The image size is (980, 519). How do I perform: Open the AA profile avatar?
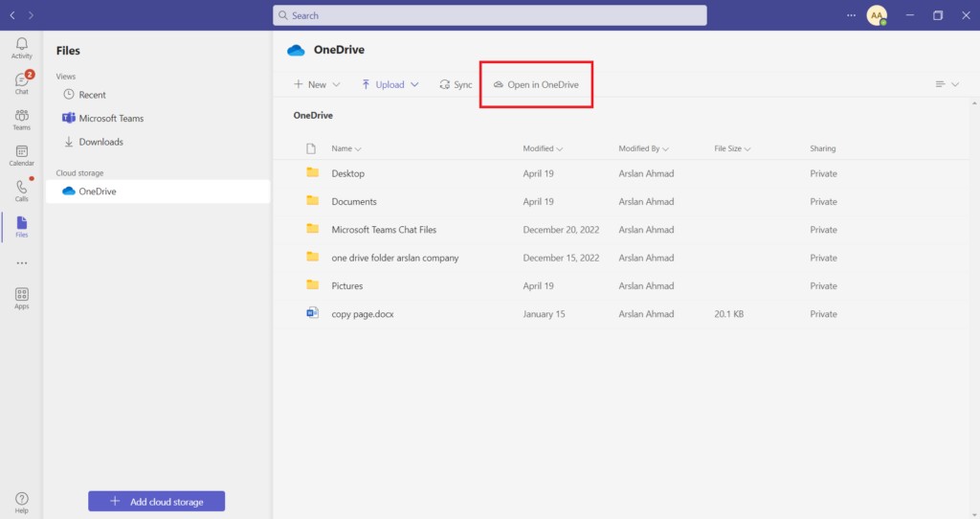click(x=877, y=15)
